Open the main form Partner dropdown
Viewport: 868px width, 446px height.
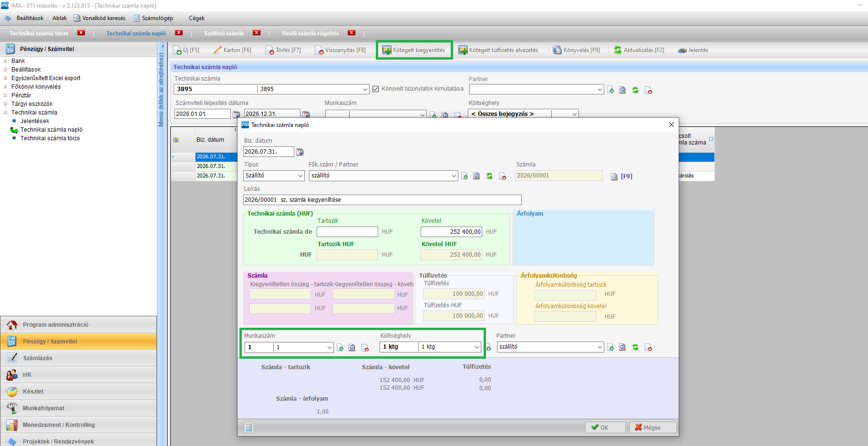[600, 89]
